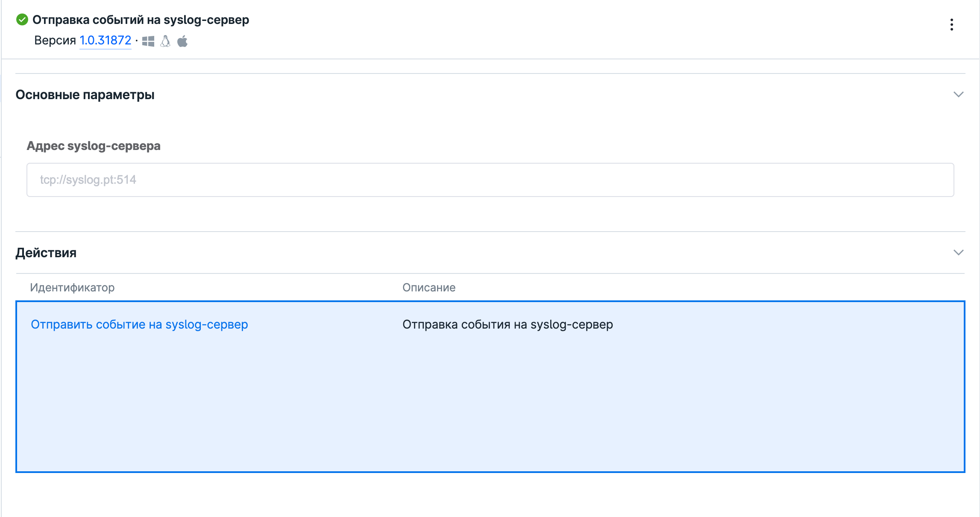The image size is (980, 517).
Task: Open version link 1.0.31872
Action: click(105, 41)
